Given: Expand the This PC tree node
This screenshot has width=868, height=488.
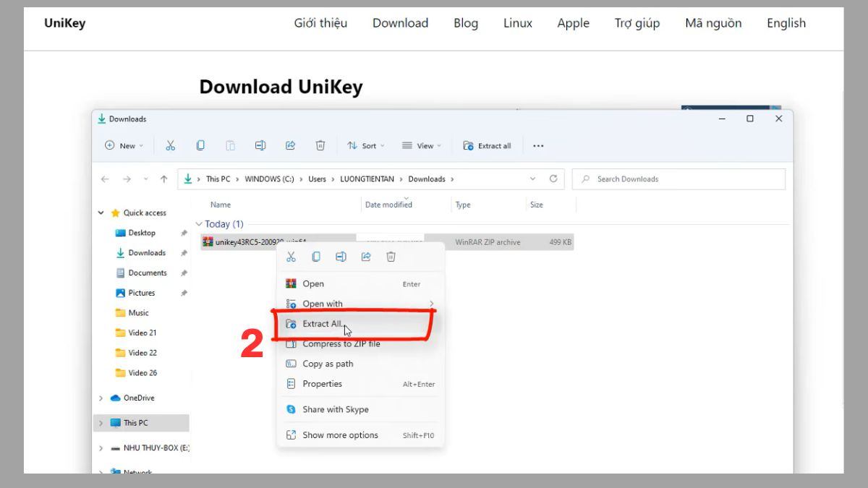Looking at the screenshot, I should tap(101, 423).
